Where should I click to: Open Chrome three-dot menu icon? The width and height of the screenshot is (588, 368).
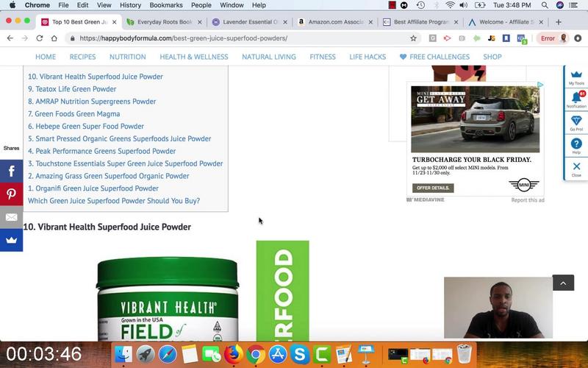(578, 38)
